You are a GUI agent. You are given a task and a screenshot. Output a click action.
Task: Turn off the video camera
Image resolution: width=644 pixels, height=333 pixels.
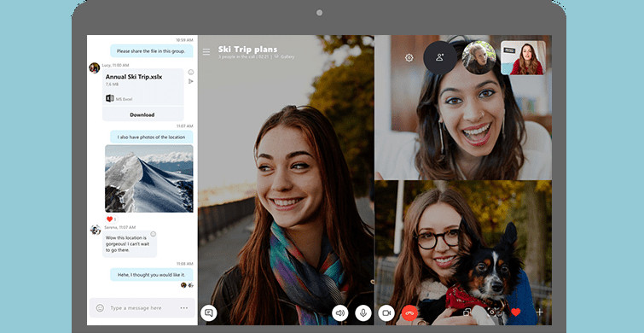(386, 313)
